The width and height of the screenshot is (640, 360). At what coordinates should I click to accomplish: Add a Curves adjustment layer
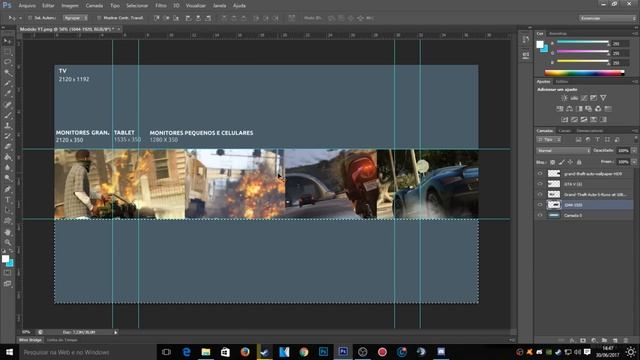click(584, 98)
